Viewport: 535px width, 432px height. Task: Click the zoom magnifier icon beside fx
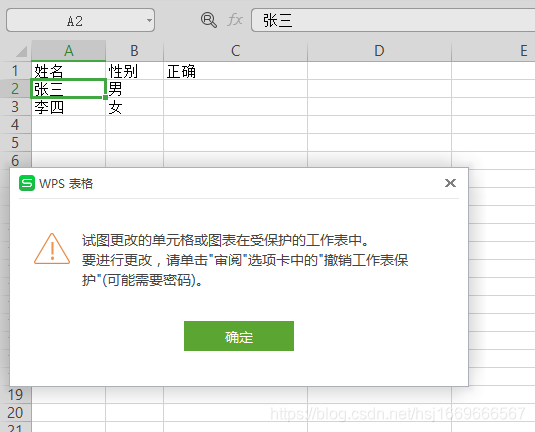point(208,20)
